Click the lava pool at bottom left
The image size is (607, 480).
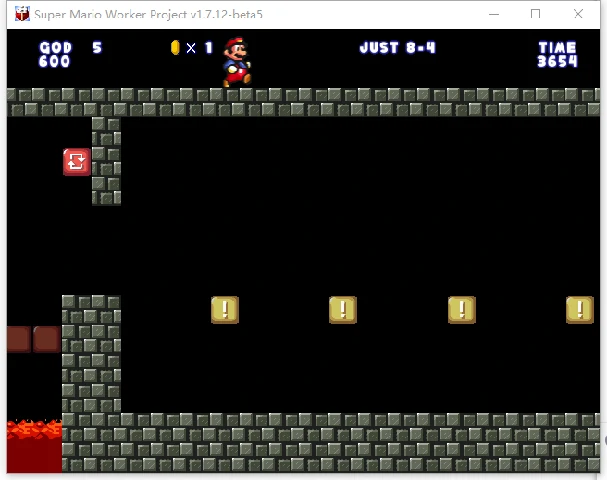tap(34, 446)
